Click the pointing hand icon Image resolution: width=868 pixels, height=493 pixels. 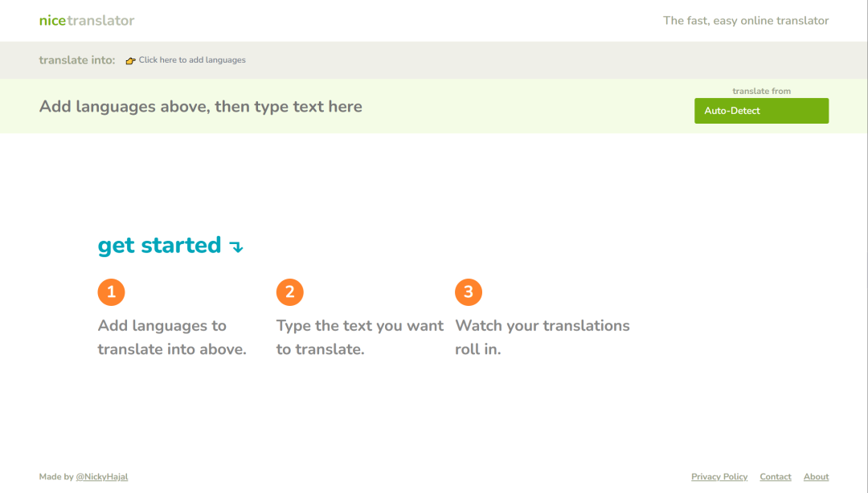[130, 61]
